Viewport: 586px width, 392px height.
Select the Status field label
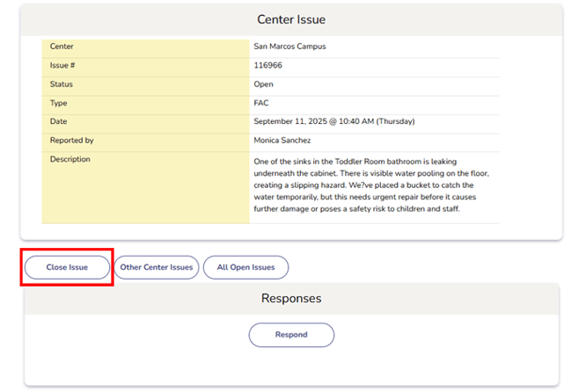coord(62,84)
